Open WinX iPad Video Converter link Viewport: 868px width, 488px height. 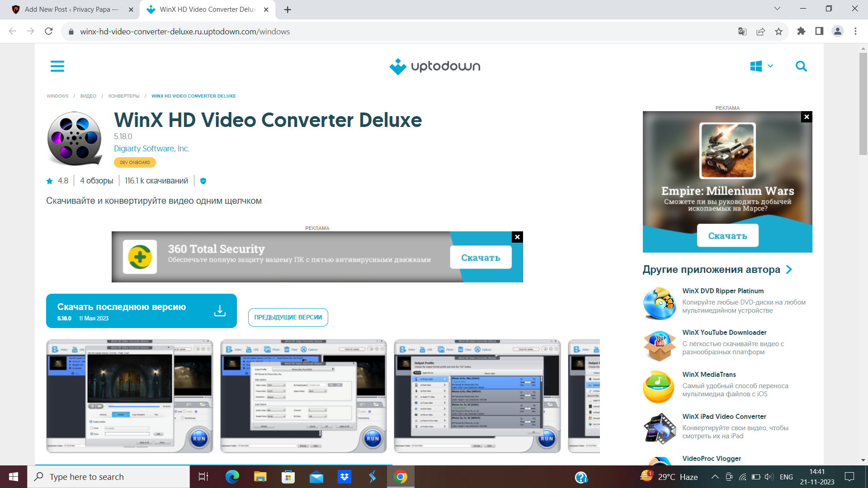point(724,417)
